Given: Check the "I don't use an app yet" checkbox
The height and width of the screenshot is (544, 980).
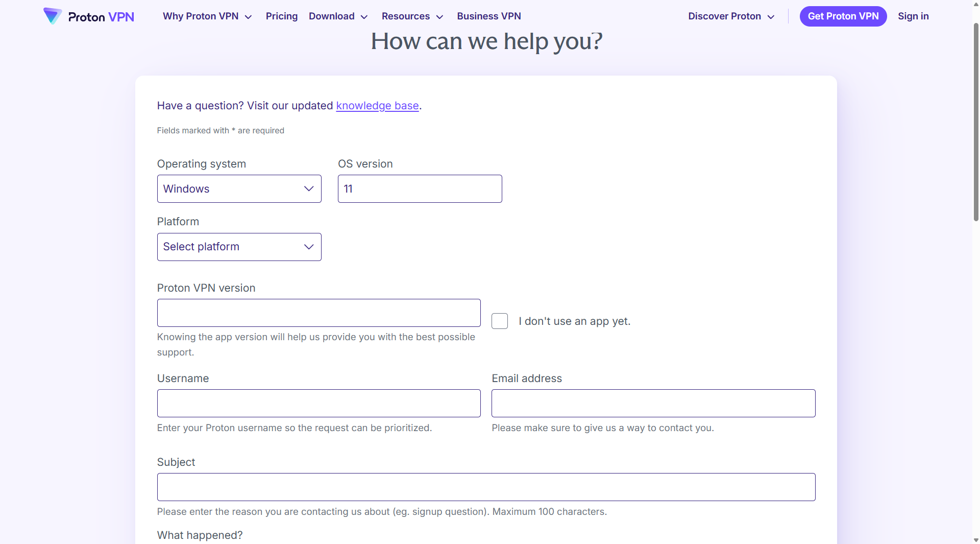Looking at the screenshot, I should (x=500, y=321).
